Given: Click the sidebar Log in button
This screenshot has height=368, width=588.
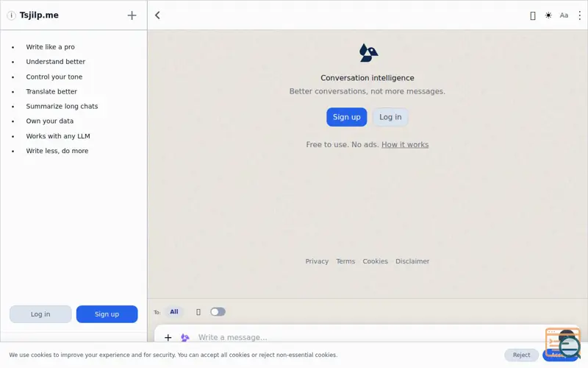Looking at the screenshot, I should click(x=40, y=314).
